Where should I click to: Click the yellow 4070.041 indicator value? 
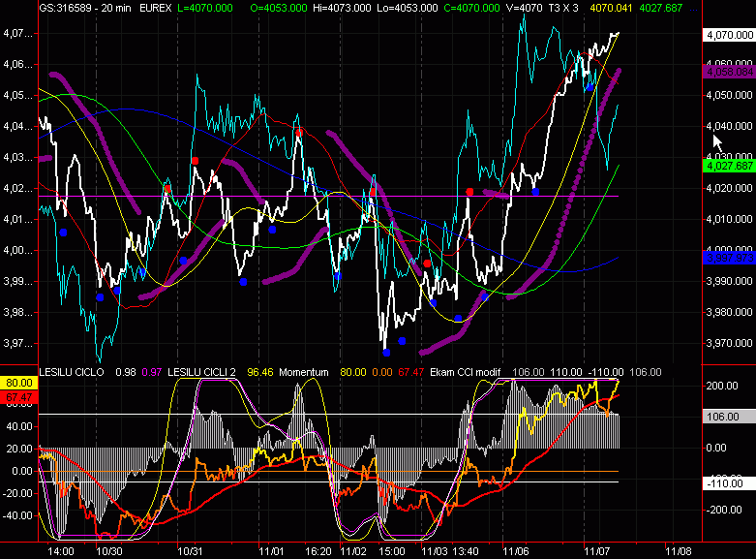611,8
